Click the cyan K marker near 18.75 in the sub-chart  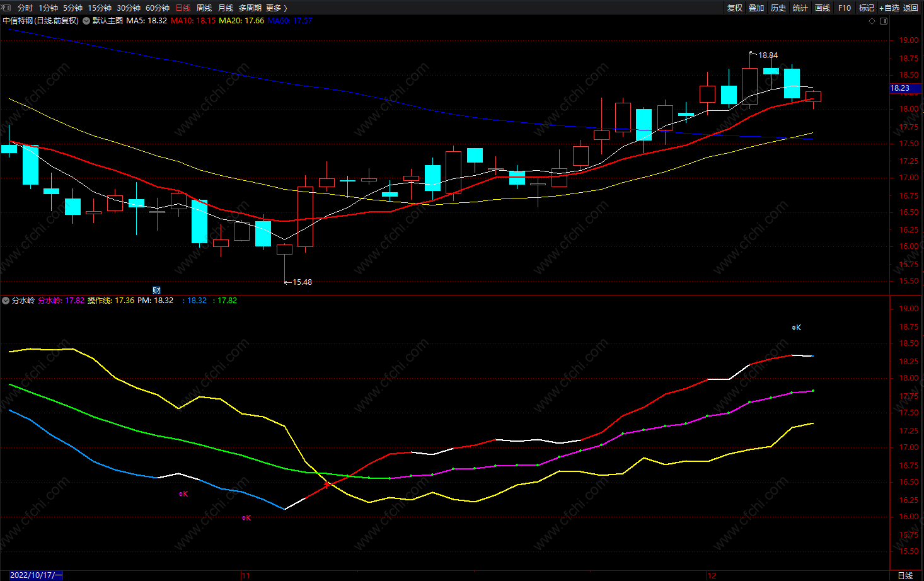pyautogui.click(x=797, y=328)
